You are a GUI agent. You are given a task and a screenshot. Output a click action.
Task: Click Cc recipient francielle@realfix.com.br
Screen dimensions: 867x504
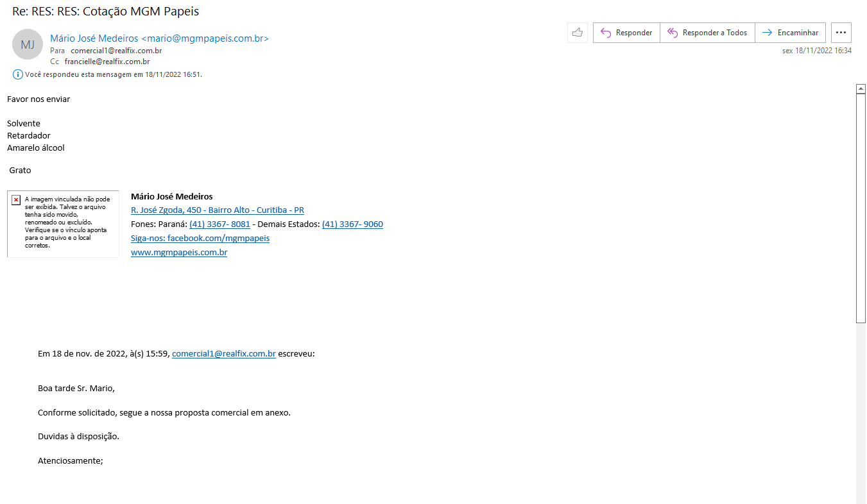pos(107,62)
